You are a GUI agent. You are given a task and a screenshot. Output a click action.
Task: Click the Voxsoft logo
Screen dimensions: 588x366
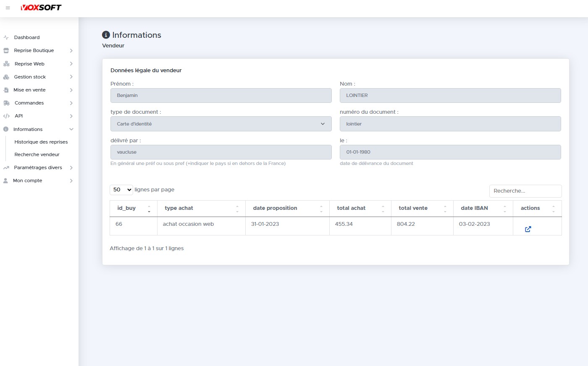tap(41, 8)
